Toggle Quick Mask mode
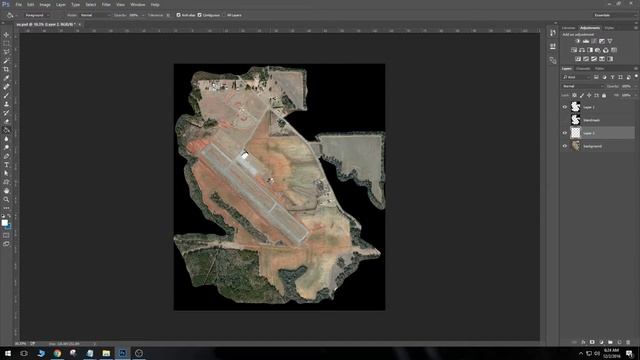Screen dimensions: 640x360 coord(6,236)
